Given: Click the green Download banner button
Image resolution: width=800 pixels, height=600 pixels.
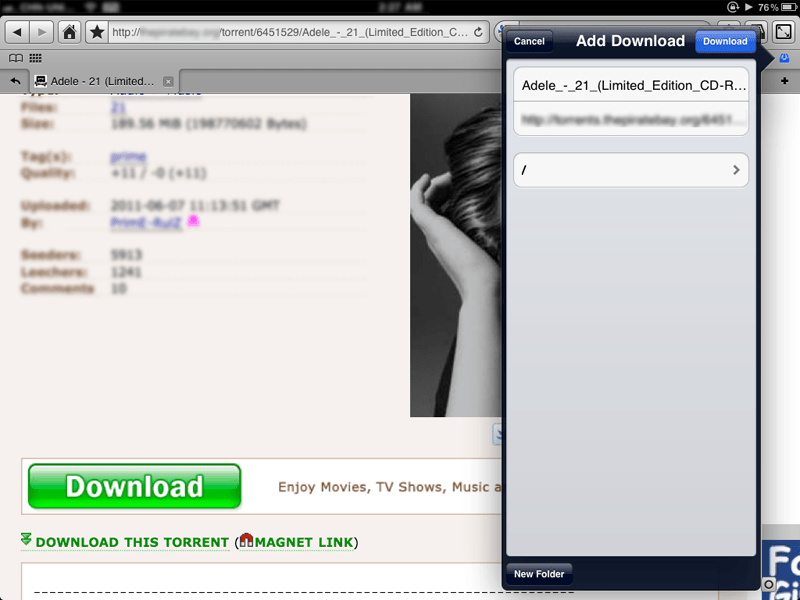Looking at the screenshot, I should pos(134,486).
